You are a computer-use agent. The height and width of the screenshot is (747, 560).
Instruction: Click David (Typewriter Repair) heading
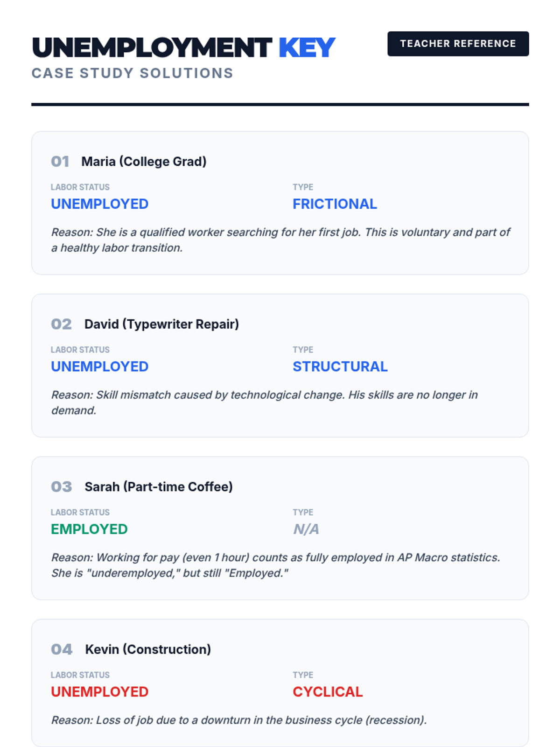click(x=161, y=324)
